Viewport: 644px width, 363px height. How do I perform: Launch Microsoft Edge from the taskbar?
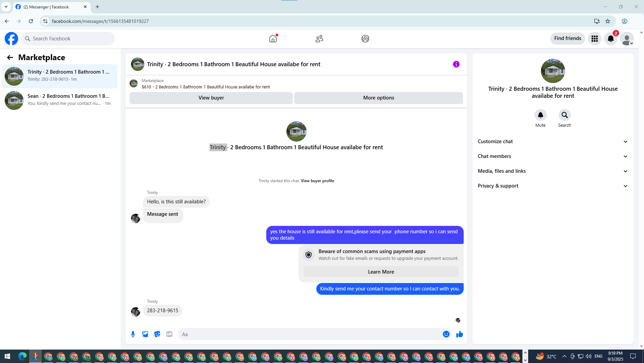22,356
